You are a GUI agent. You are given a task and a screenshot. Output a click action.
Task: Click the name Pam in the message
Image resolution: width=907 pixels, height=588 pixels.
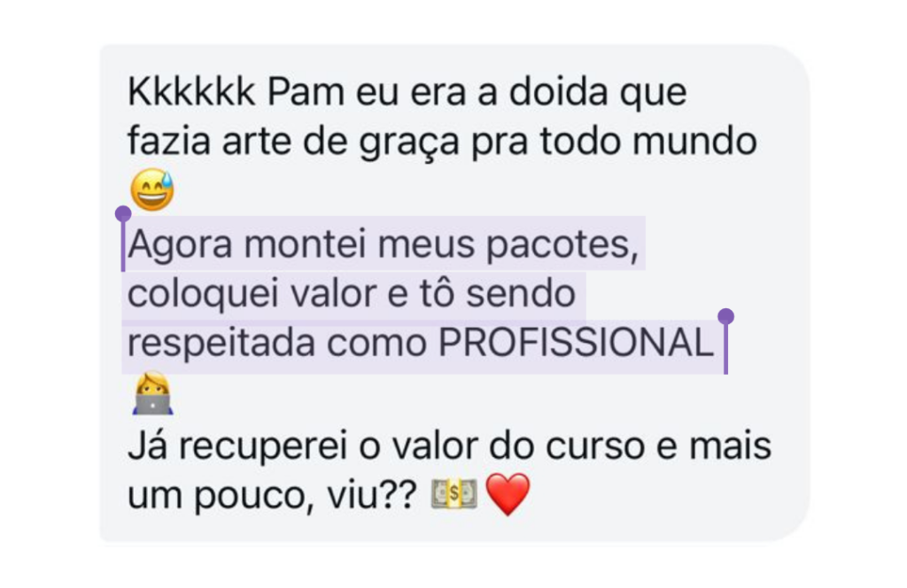pyautogui.click(x=306, y=92)
